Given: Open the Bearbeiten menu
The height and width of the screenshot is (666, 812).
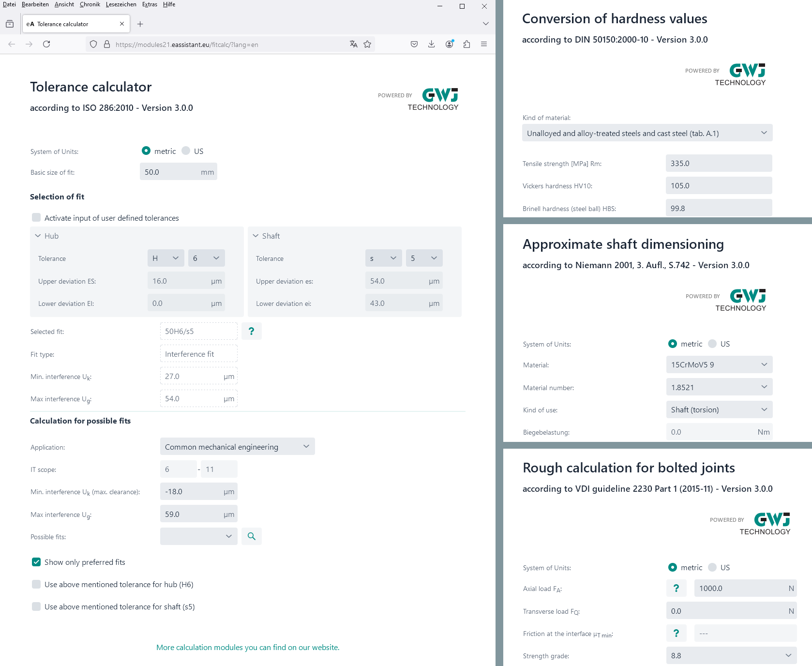Looking at the screenshot, I should tap(35, 4).
